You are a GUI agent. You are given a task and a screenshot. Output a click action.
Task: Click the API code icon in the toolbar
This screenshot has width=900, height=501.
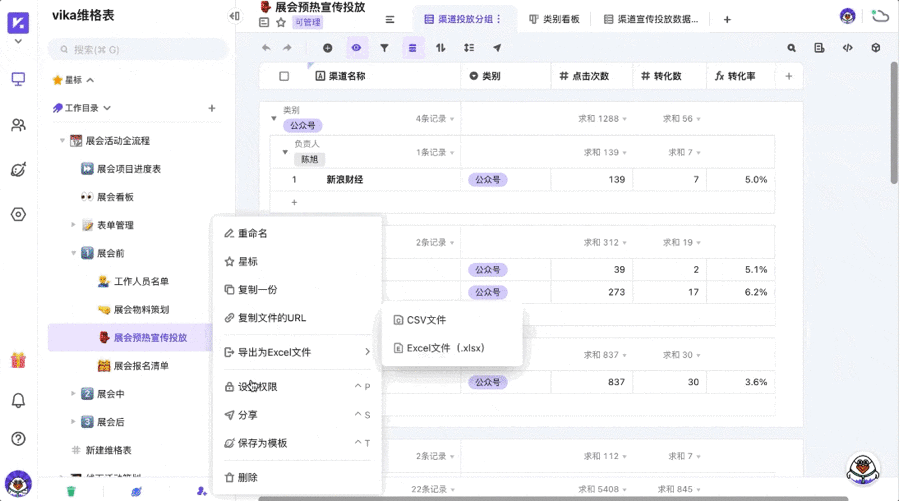point(847,48)
